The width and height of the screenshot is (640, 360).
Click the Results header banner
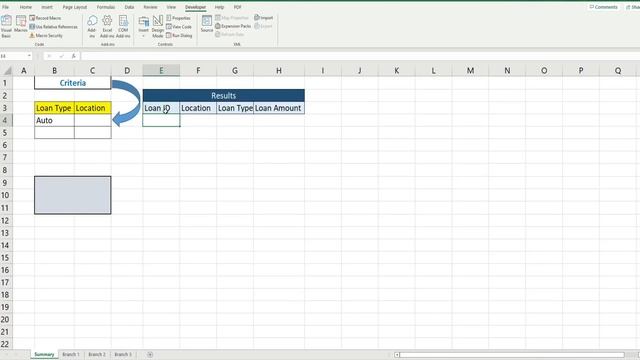224,96
